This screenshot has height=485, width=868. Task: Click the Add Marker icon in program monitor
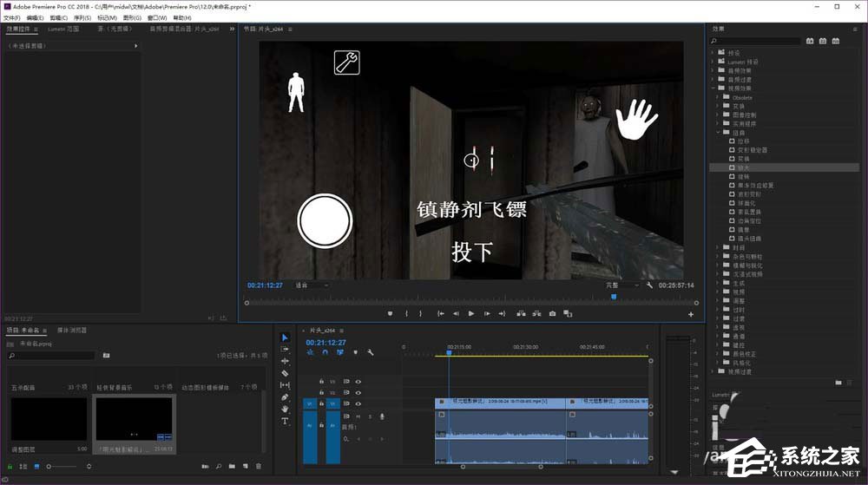390,313
